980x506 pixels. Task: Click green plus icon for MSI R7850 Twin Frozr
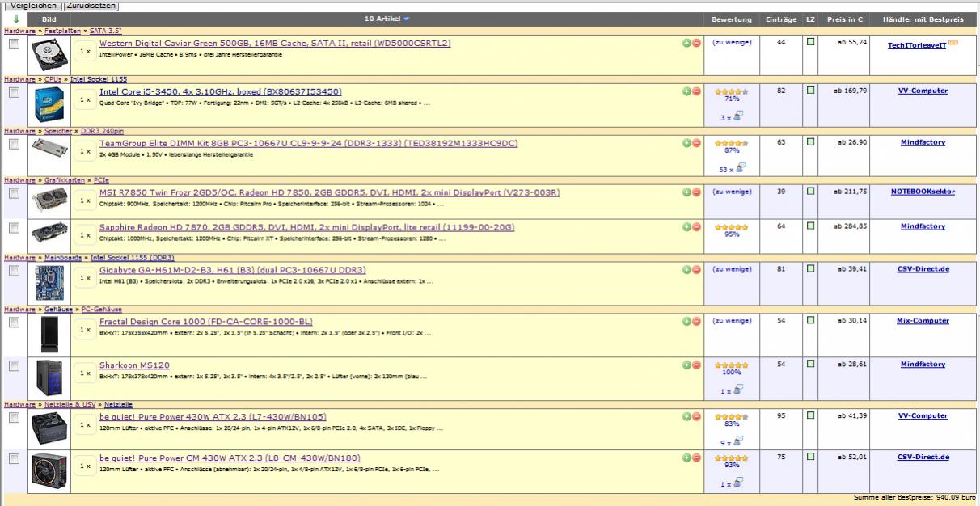coord(686,192)
